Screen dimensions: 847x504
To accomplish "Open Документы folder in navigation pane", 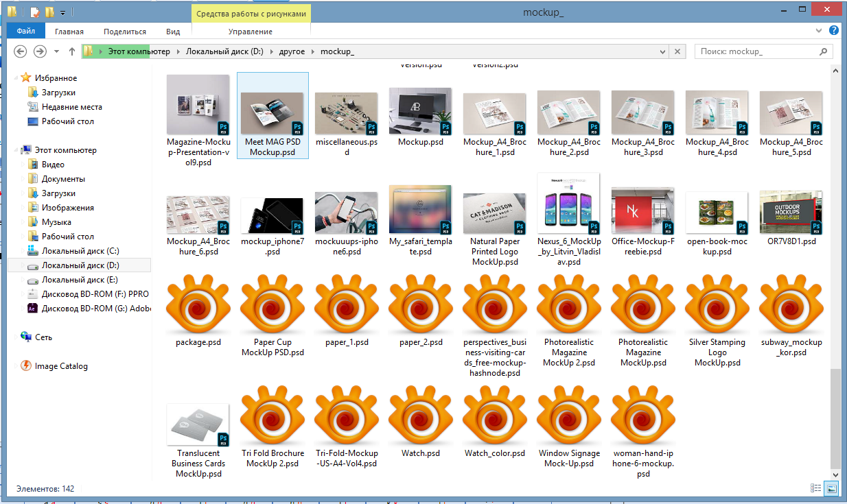I will 63,179.
